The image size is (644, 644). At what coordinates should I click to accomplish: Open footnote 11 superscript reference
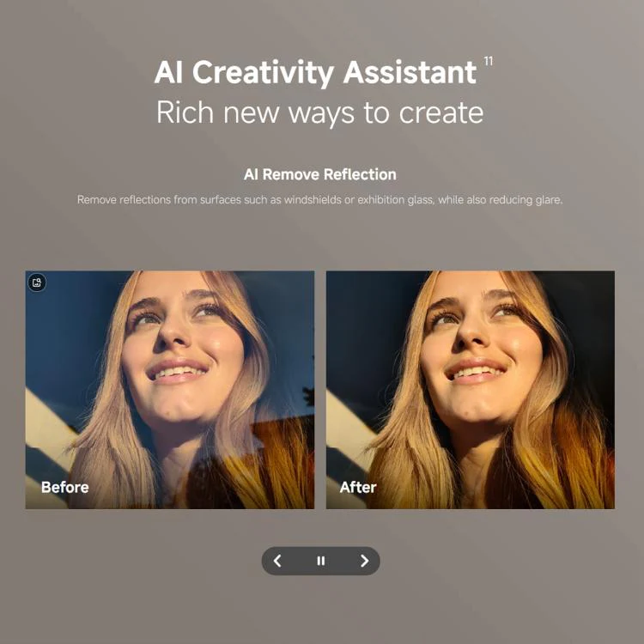(489, 61)
